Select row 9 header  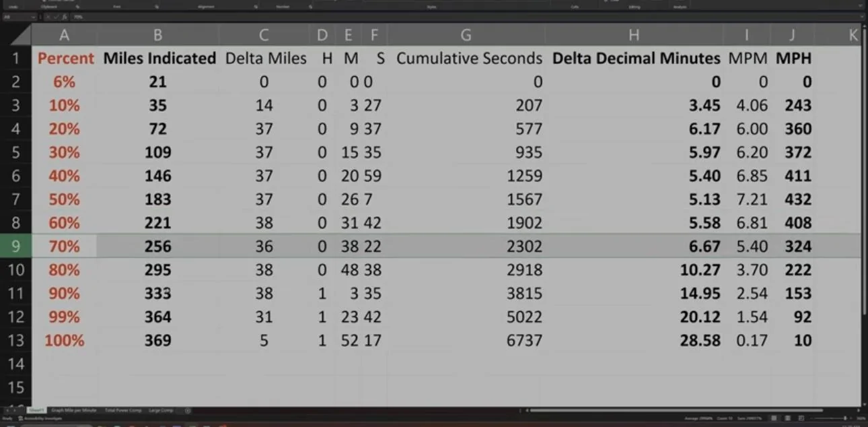(15, 246)
